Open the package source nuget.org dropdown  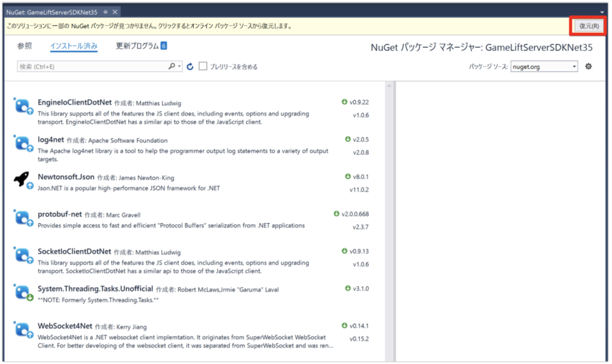pyautogui.click(x=544, y=66)
